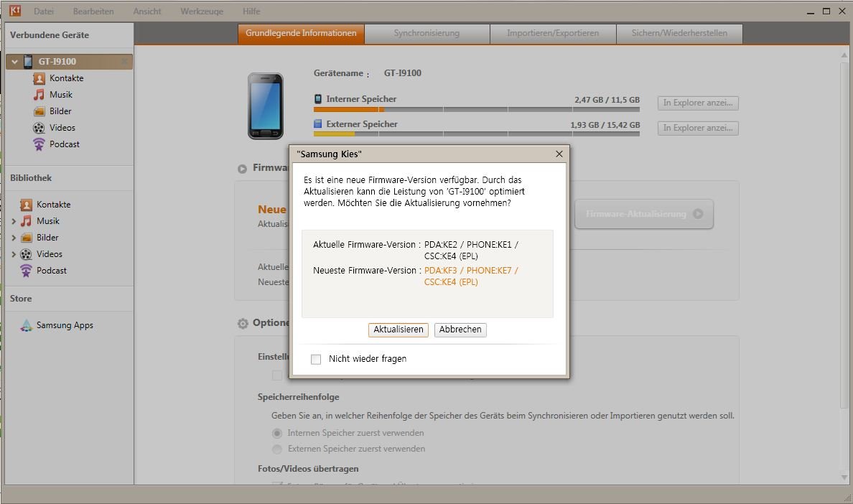This screenshot has height=504, width=853.
Task: Open Podcast icon under GT-I9100 device
Action: pos(39,144)
